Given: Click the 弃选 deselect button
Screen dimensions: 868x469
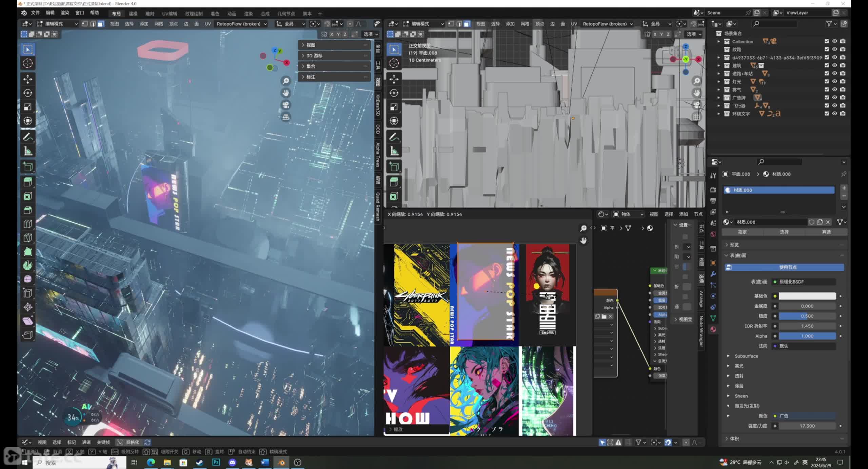Looking at the screenshot, I should (826, 232).
